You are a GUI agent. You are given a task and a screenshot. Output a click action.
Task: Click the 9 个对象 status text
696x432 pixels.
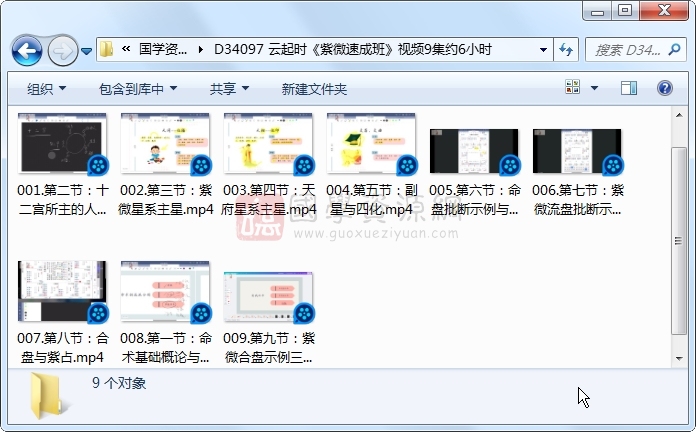(119, 383)
